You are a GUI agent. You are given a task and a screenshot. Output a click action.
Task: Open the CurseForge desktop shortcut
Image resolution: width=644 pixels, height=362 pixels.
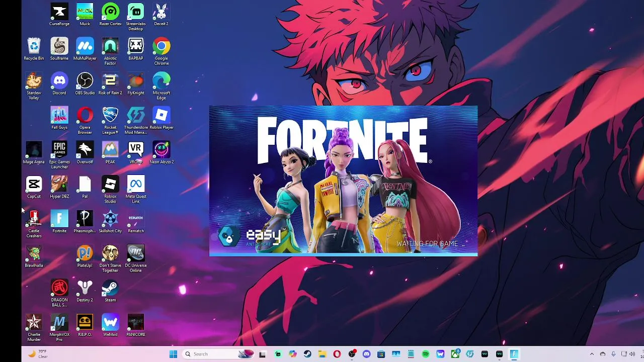[x=59, y=15]
